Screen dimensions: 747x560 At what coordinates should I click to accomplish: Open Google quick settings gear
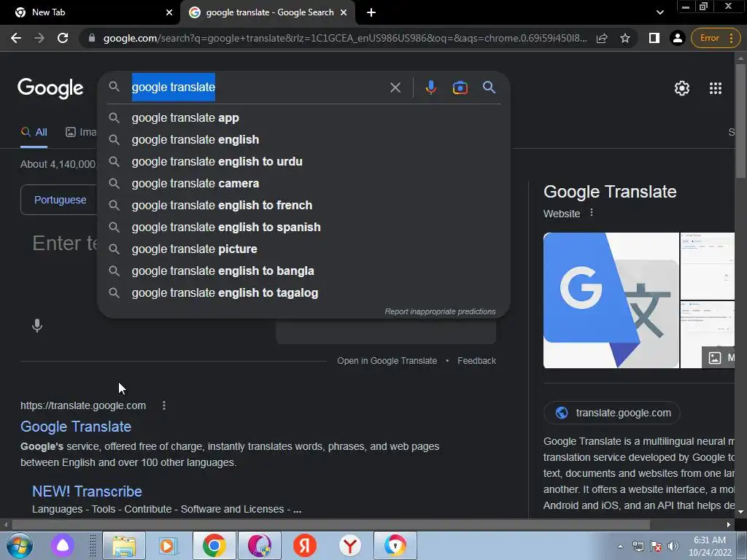[x=682, y=88]
